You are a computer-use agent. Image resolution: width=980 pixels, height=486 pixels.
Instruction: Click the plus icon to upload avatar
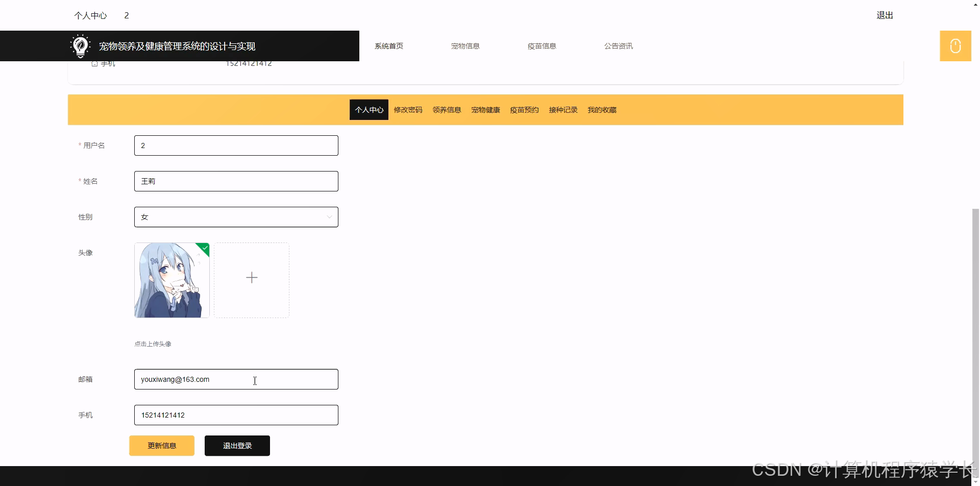(252, 278)
